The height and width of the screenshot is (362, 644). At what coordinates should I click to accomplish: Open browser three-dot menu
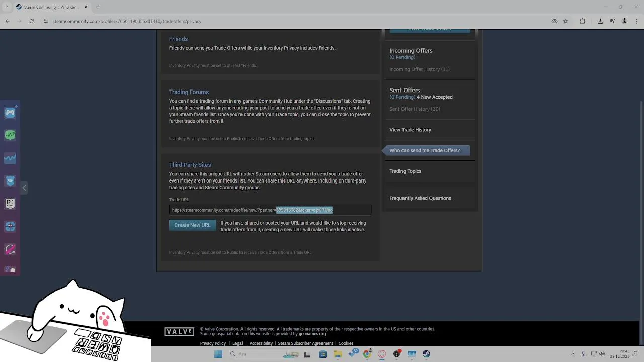point(636,21)
